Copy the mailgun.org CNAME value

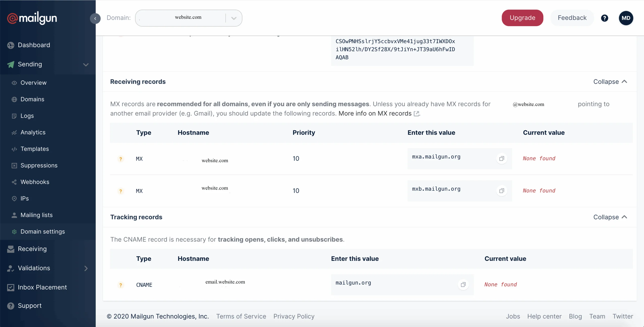tap(463, 285)
